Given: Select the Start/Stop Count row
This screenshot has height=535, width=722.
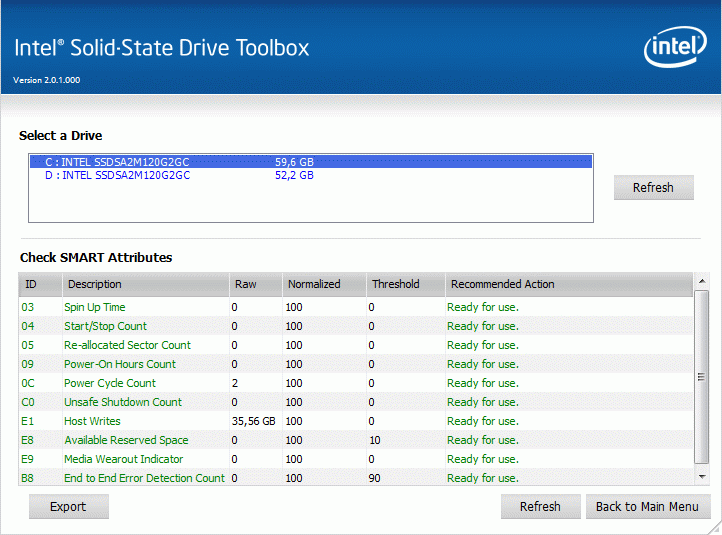Looking at the screenshot, I should pyautogui.click(x=356, y=326).
